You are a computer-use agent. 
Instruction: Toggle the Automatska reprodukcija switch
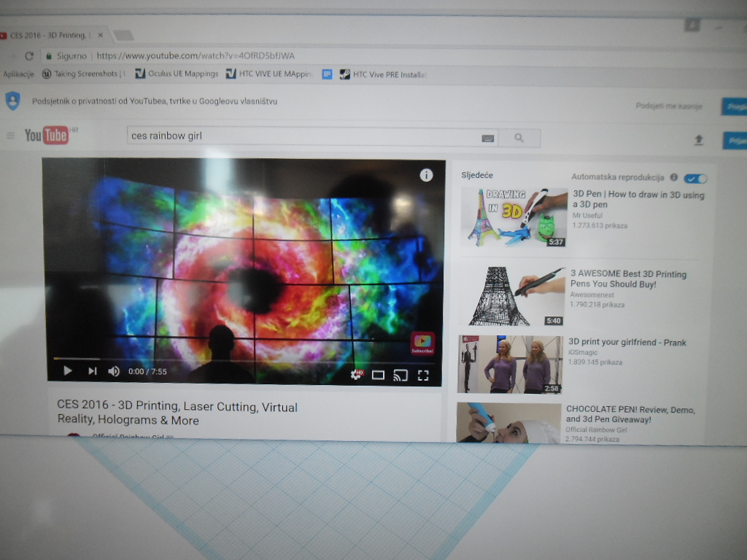pyautogui.click(x=695, y=179)
